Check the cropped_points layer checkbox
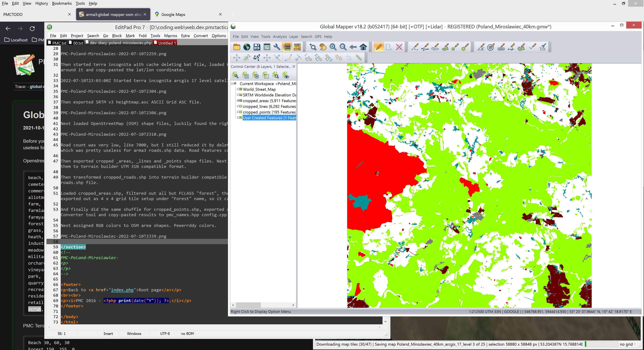This screenshot has height=350, width=644. point(238,112)
